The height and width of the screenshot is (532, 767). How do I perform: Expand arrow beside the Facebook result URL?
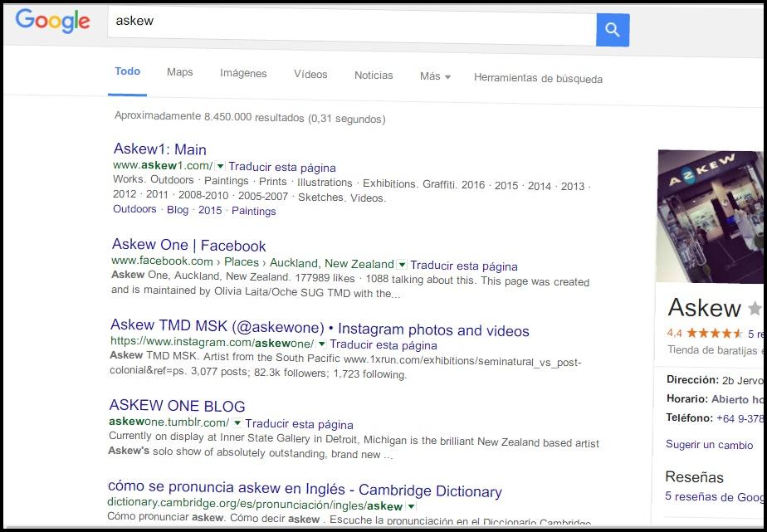click(402, 265)
